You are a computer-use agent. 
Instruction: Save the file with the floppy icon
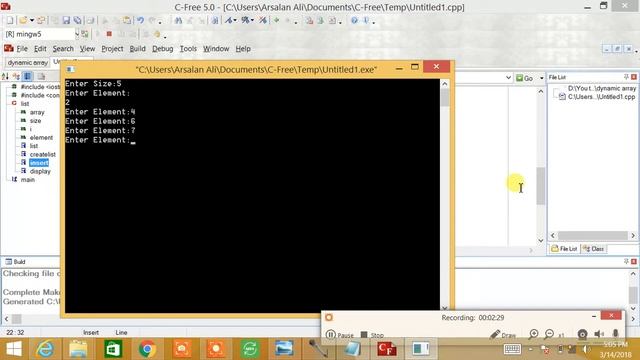(66, 20)
